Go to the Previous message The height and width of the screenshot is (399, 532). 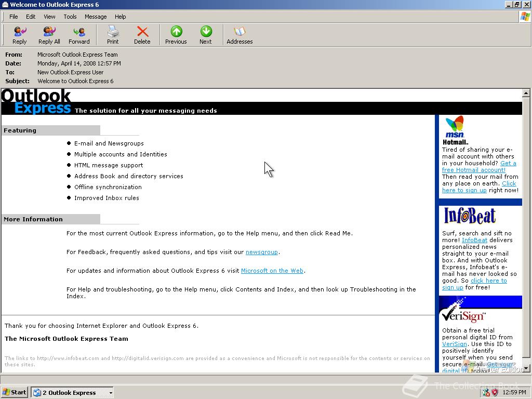point(176,35)
